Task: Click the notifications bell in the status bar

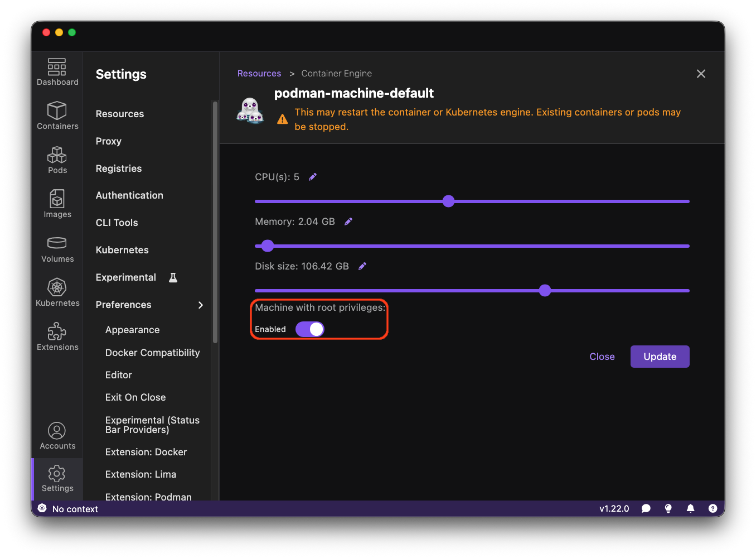Action: tap(690, 508)
